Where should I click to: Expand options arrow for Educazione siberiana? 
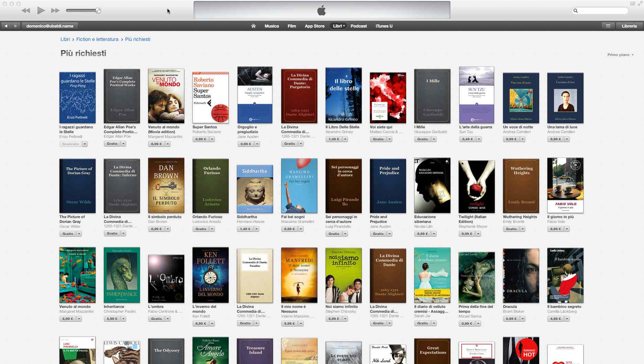click(x=434, y=234)
